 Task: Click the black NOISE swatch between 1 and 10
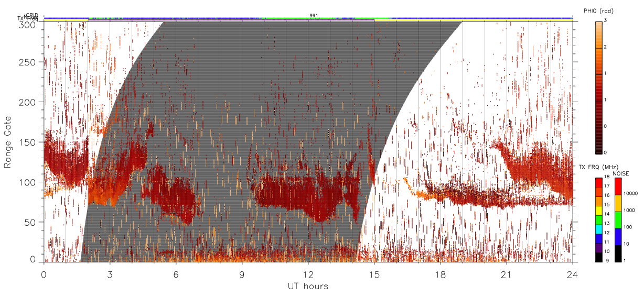[618, 254]
